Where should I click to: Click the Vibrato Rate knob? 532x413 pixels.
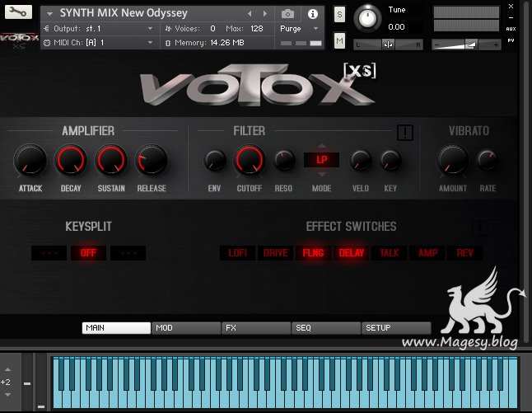click(488, 160)
